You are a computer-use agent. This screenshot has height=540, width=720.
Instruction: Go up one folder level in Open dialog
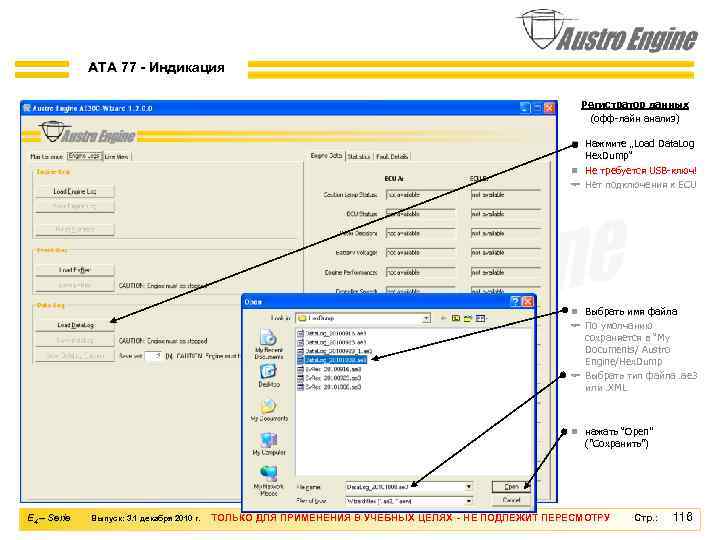point(456,318)
